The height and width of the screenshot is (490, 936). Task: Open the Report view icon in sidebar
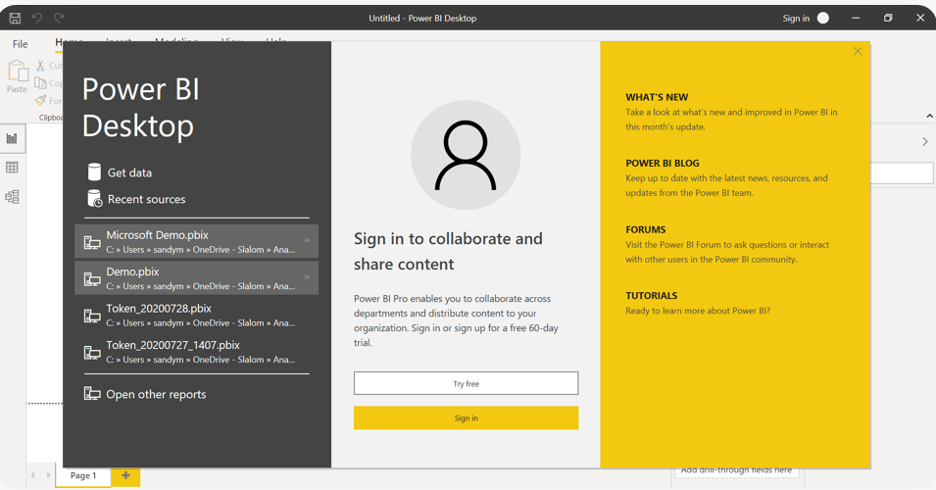12,139
